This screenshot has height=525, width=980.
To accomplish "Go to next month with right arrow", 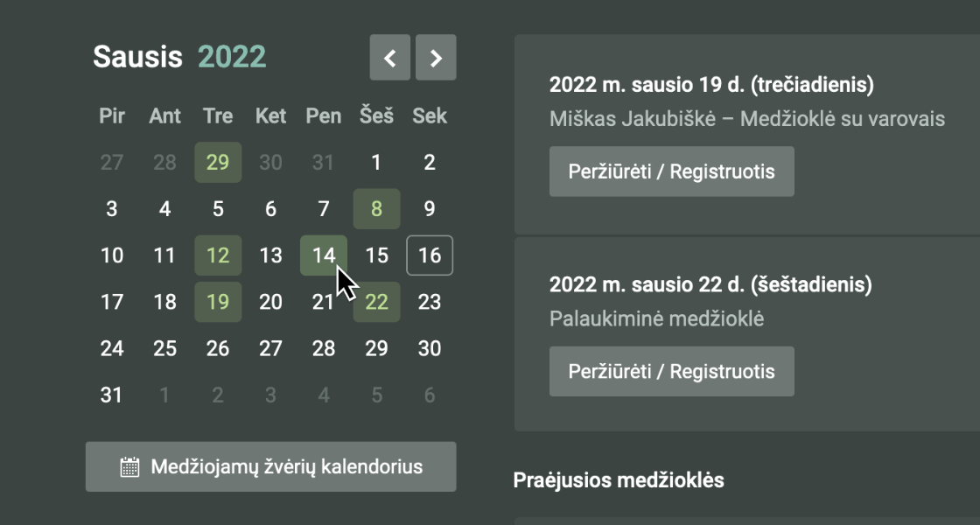I will point(436,58).
